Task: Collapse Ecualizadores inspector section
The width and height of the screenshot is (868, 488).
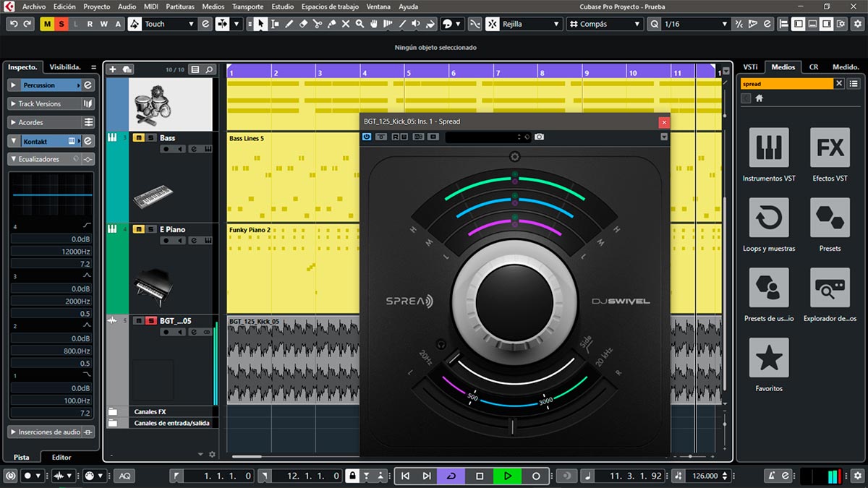Action: click(51, 159)
